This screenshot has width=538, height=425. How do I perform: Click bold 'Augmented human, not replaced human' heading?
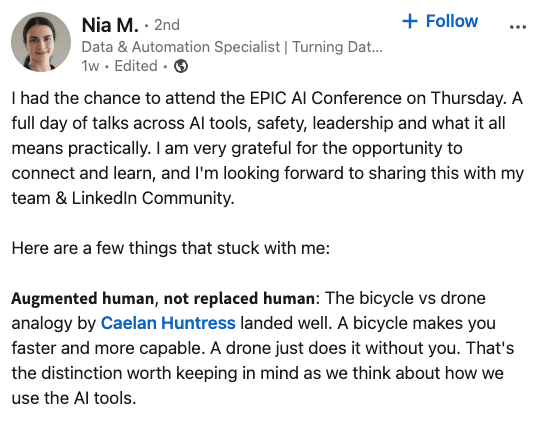[163, 298]
